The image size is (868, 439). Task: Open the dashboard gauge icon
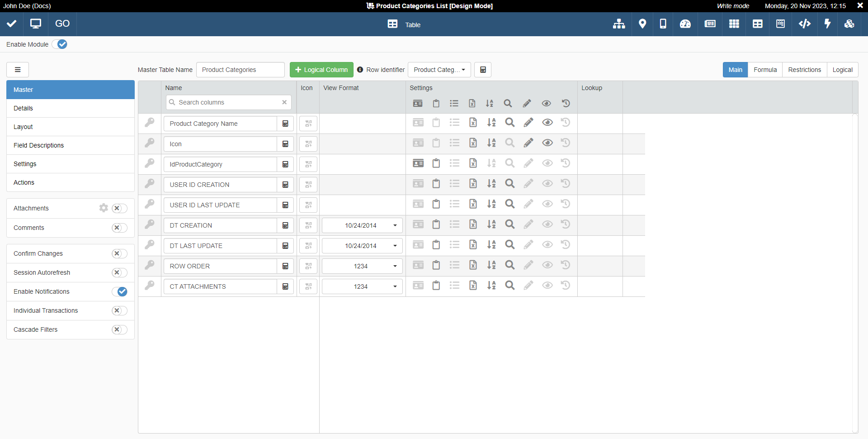(x=685, y=24)
